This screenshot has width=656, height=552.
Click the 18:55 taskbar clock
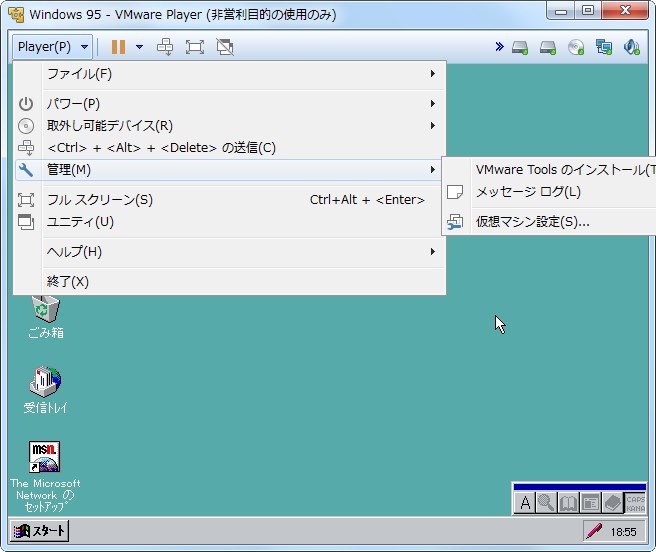pyautogui.click(x=623, y=532)
